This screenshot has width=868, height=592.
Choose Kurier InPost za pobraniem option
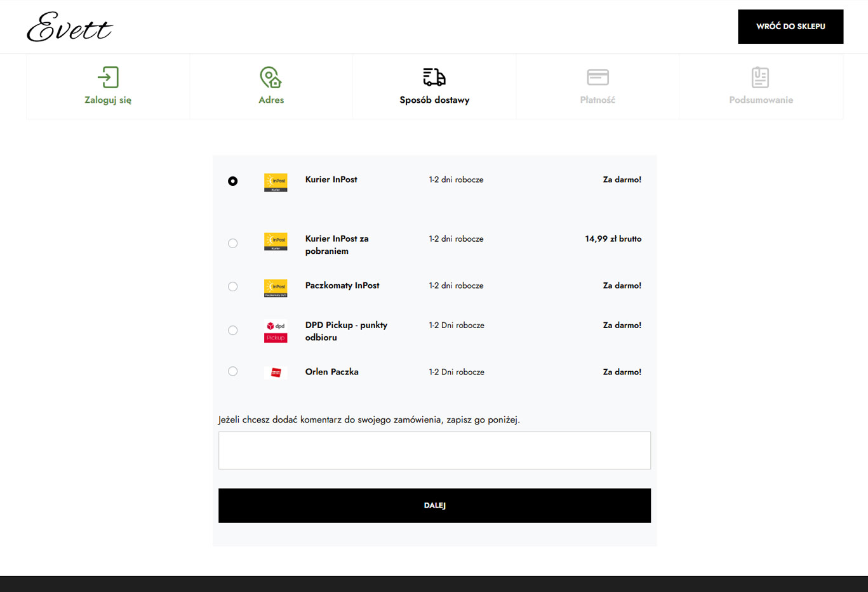[233, 244]
